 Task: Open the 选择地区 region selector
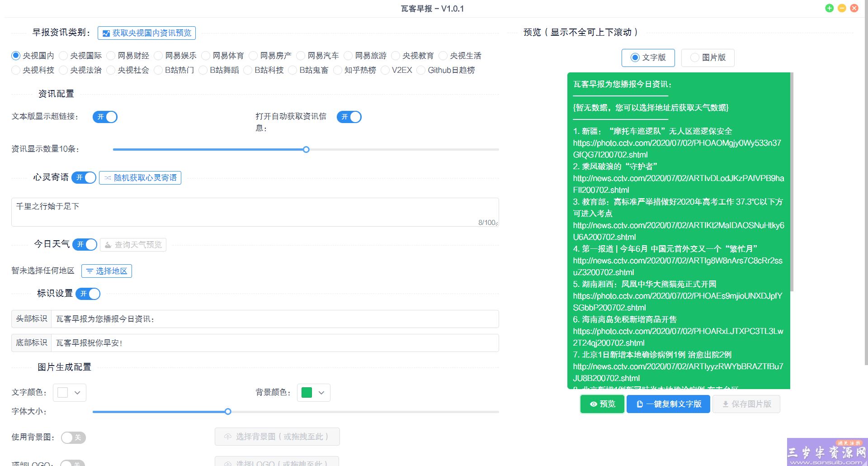107,271
